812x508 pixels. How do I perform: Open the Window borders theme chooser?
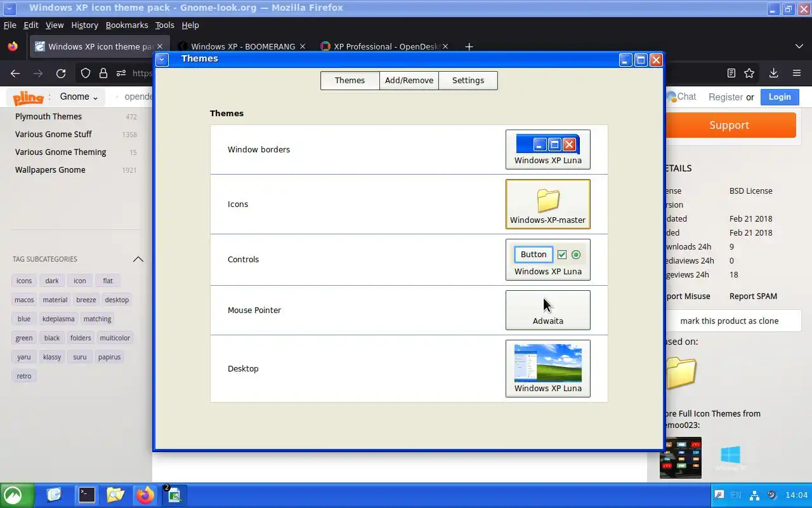(x=547, y=149)
